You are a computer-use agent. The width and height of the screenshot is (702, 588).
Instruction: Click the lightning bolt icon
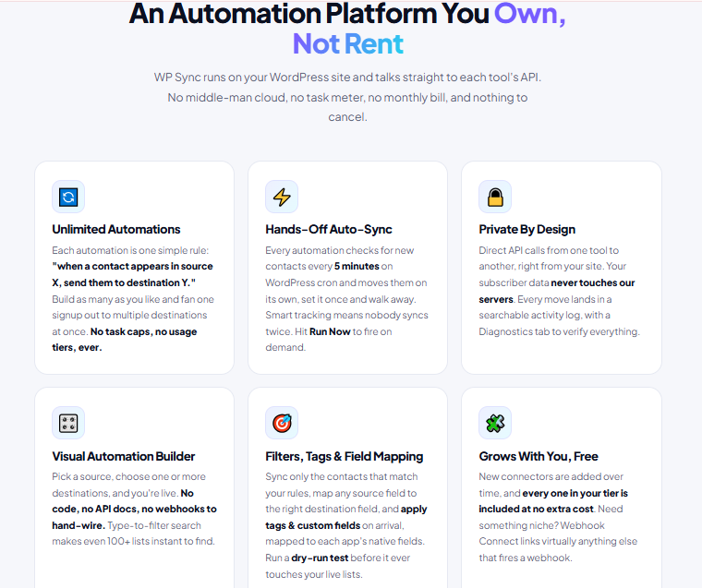click(282, 197)
